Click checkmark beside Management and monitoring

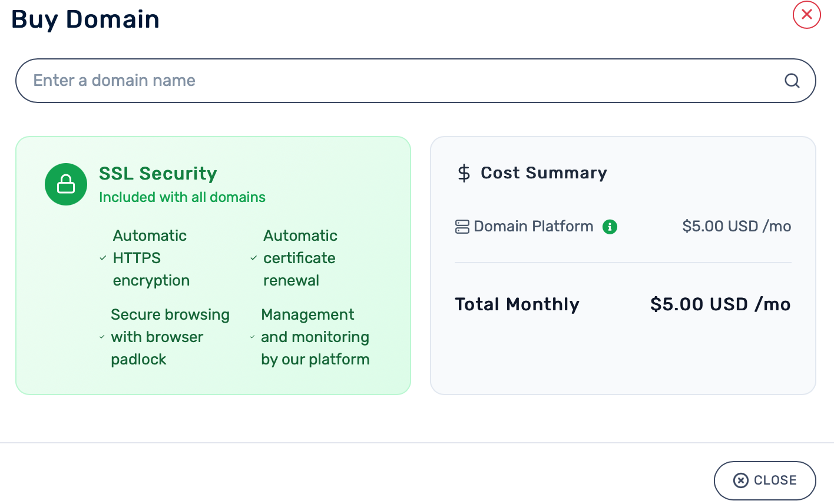(x=253, y=337)
